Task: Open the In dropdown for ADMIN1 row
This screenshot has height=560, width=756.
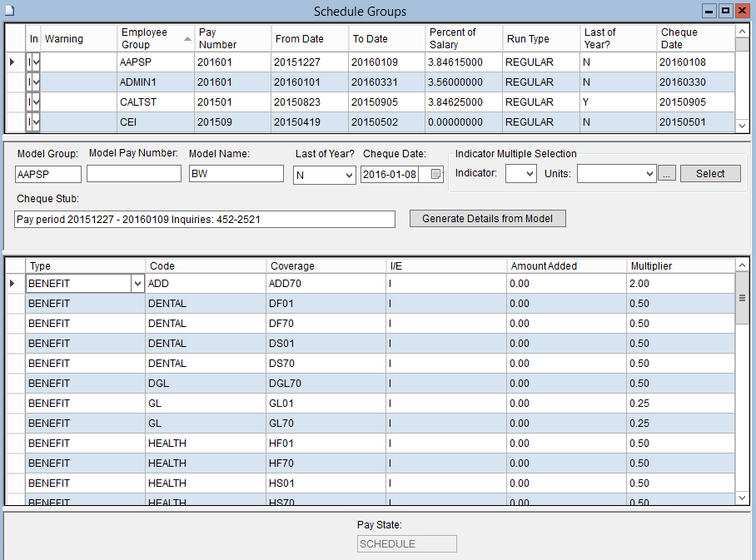Action: pyautogui.click(x=35, y=82)
